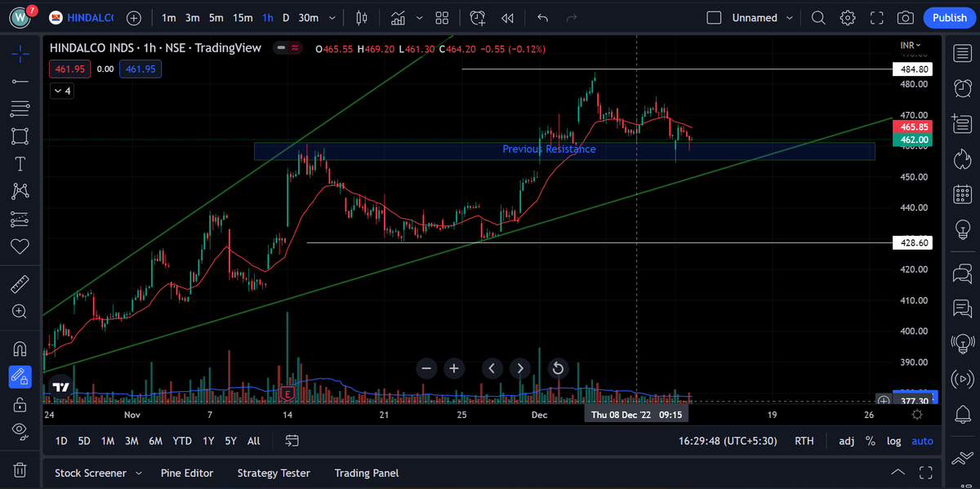Click the Publish button
Image resolution: width=980 pixels, height=489 pixels.
pyautogui.click(x=950, y=18)
